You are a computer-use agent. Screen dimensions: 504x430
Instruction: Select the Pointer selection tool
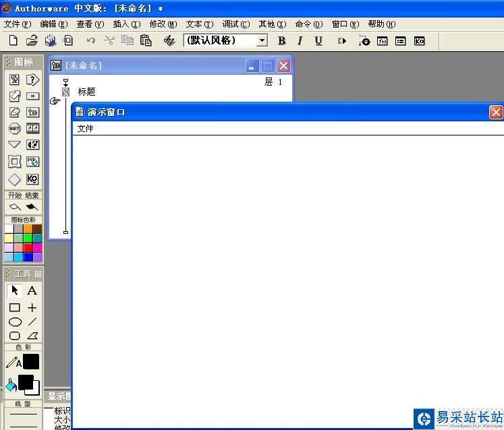14,290
